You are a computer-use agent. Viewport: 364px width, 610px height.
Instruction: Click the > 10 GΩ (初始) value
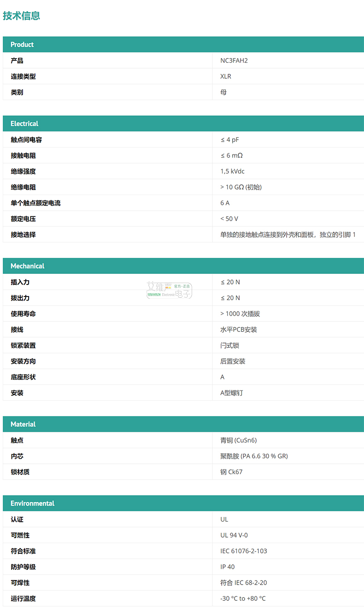pos(241,187)
